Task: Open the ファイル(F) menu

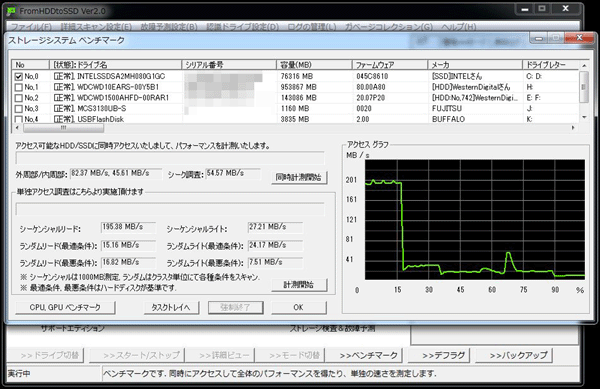Action: 31,27
